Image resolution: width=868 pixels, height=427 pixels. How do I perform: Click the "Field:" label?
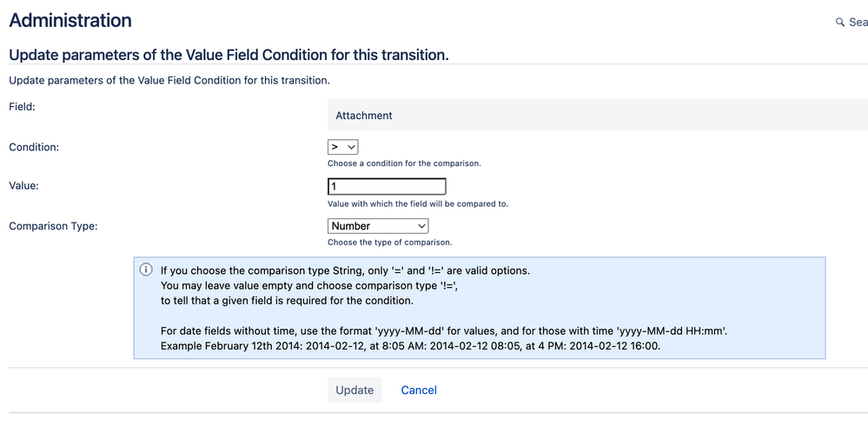pos(22,107)
